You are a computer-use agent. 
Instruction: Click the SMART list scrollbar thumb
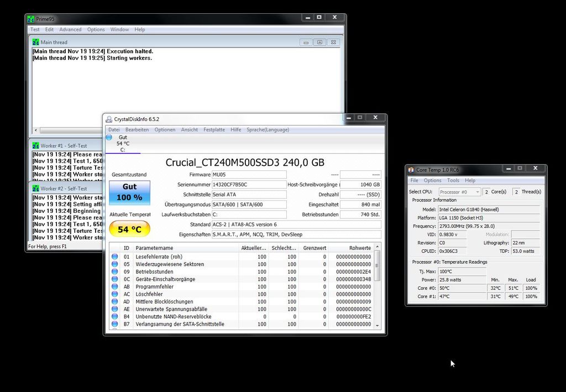(378, 266)
